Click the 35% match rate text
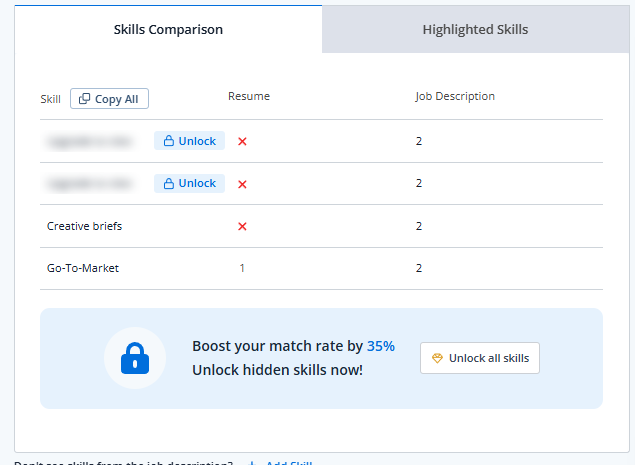Image resolution: width=635 pixels, height=465 pixels. pos(381,346)
